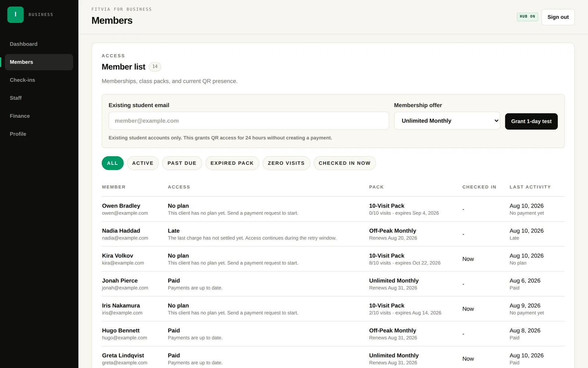Select member Greta Lindqvist
Viewport: 588px width, 368px height.
point(123,356)
